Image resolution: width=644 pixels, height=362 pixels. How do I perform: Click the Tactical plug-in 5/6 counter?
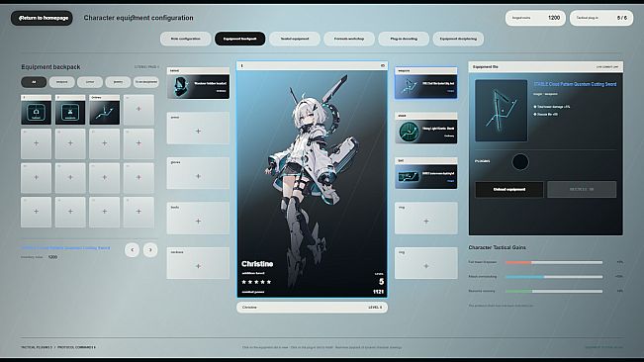[601, 18]
